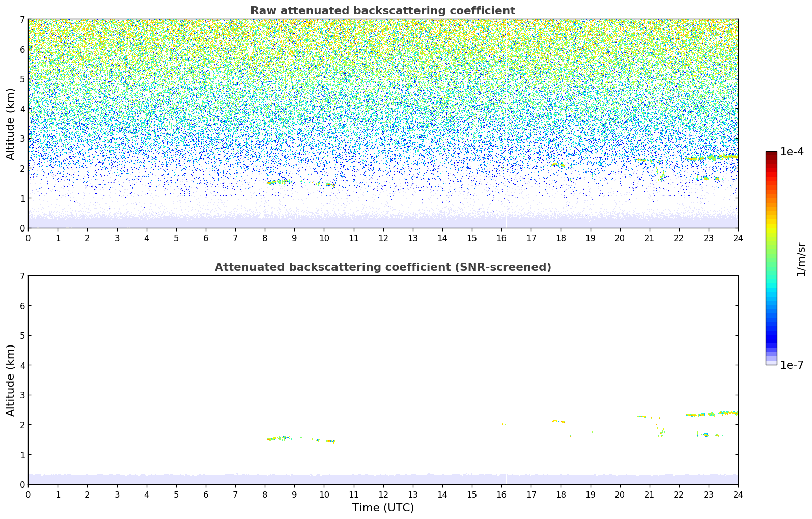Click altitude 7 tick label on the top plot
Image resolution: width=812 pixels, height=519 pixels.
pos(22,20)
